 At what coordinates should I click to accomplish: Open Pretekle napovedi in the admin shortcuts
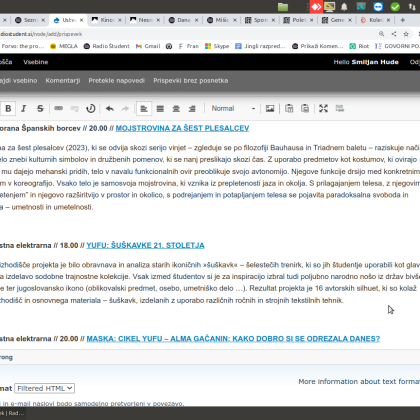click(x=116, y=81)
